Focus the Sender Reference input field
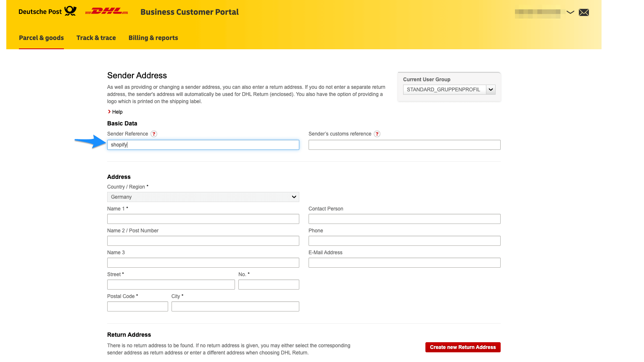Image resolution: width=644 pixels, height=362 pixels. pyautogui.click(x=203, y=145)
